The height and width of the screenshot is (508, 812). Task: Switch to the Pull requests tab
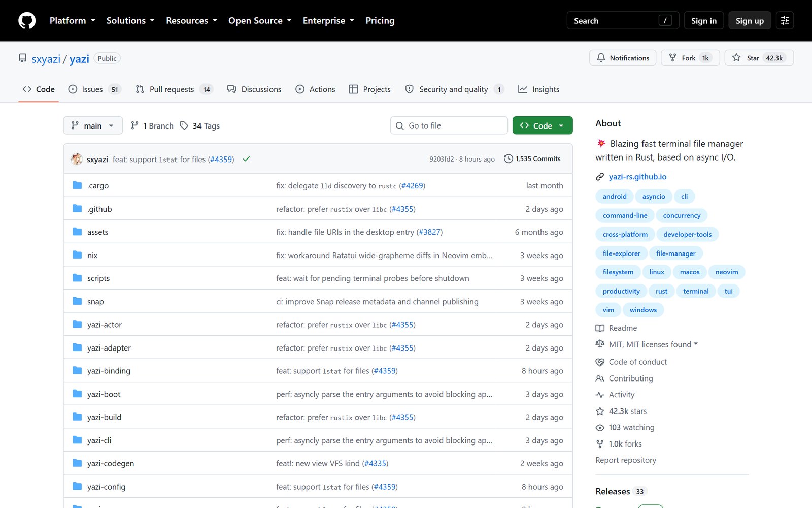(x=174, y=89)
